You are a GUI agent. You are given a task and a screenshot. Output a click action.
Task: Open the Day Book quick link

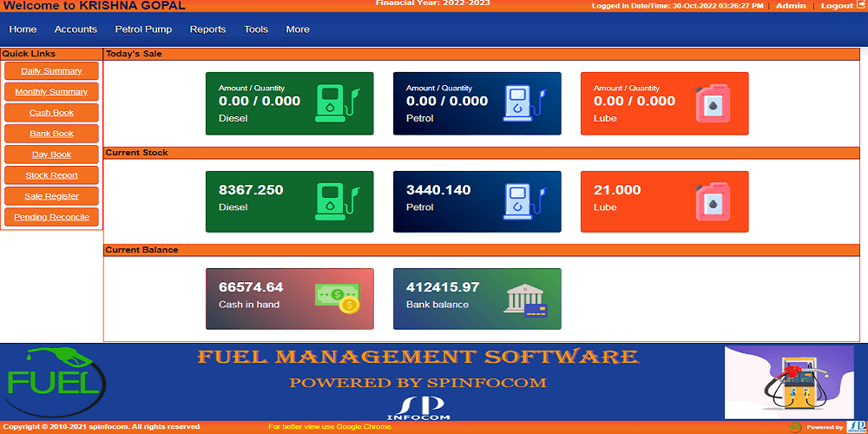[x=51, y=155]
